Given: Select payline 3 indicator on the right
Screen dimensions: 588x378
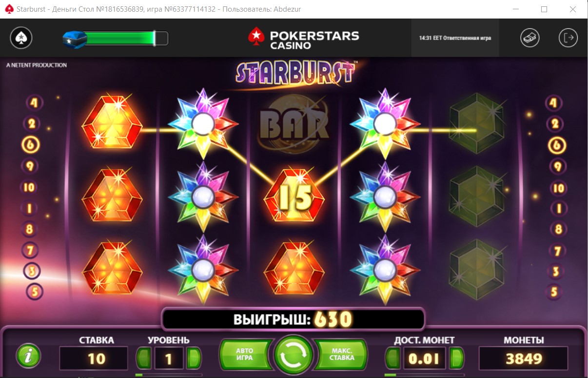Looking at the screenshot, I should [555, 271].
